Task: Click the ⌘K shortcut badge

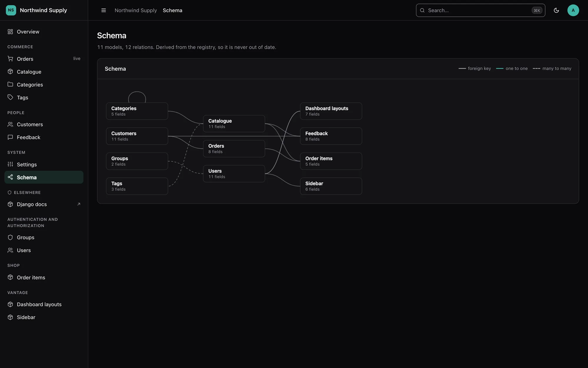Action: click(x=537, y=10)
